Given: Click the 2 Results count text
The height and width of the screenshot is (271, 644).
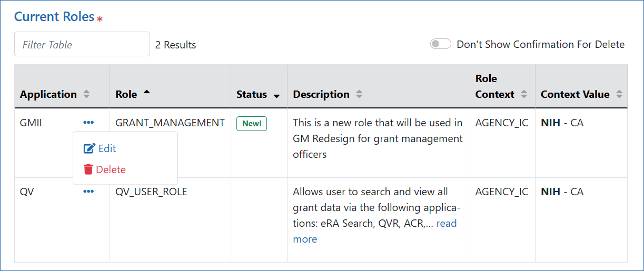Looking at the screenshot, I should (x=176, y=45).
